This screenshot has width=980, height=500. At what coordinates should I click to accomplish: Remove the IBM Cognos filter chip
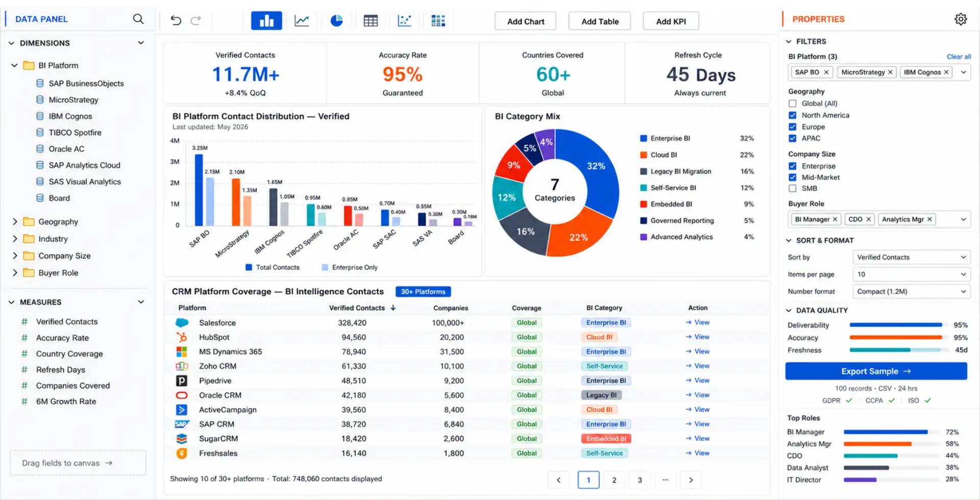[946, 72]
